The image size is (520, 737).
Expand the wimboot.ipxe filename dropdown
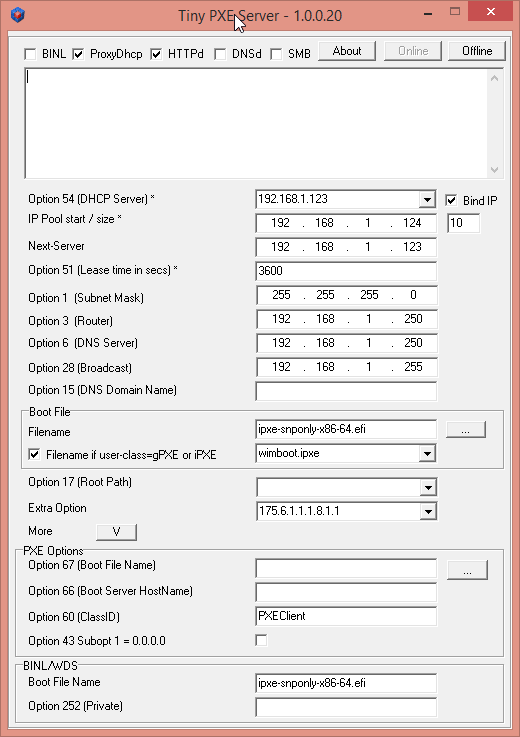(x=427, y=454)
